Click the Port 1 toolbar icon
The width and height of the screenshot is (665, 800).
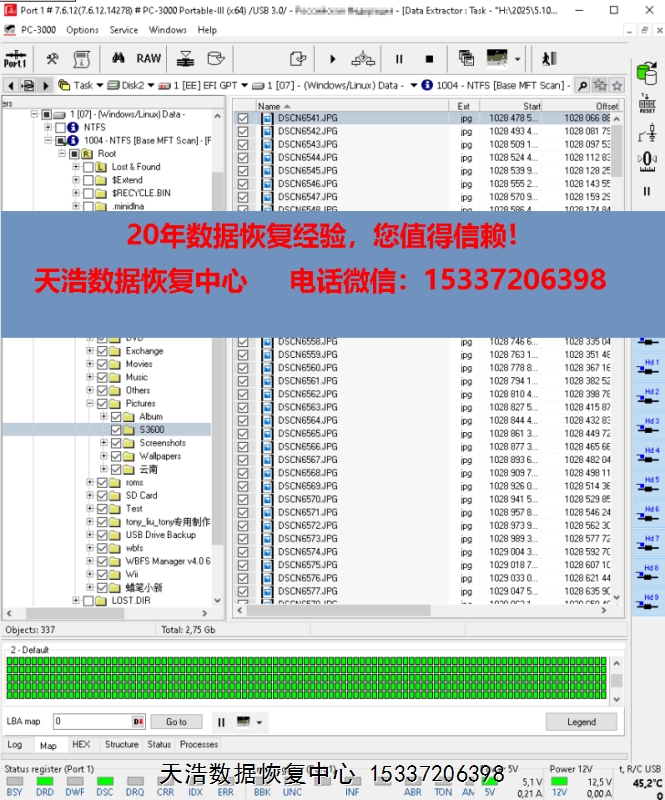coord(15,59)
